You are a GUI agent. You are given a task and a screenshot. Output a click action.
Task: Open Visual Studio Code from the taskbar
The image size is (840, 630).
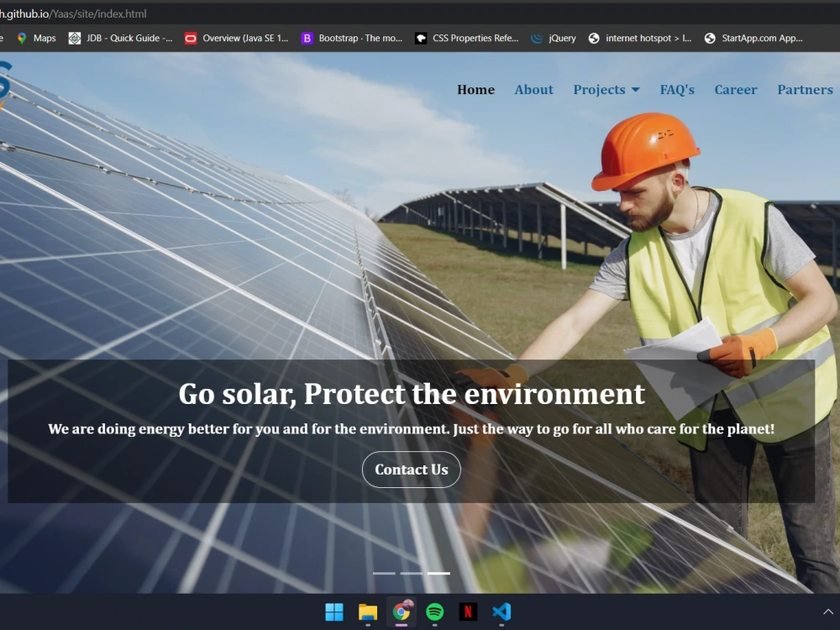coord(501,612)
